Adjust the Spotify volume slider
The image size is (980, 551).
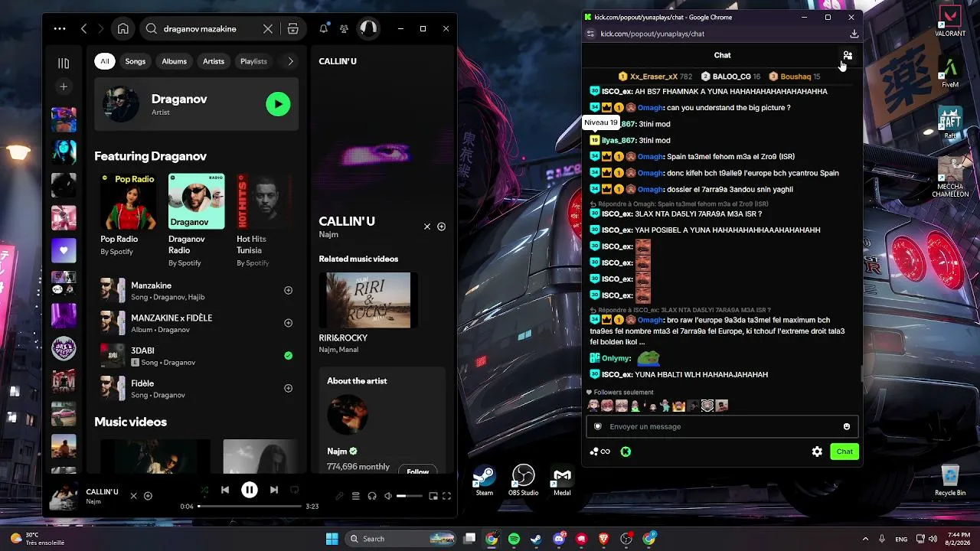(410, 496)
